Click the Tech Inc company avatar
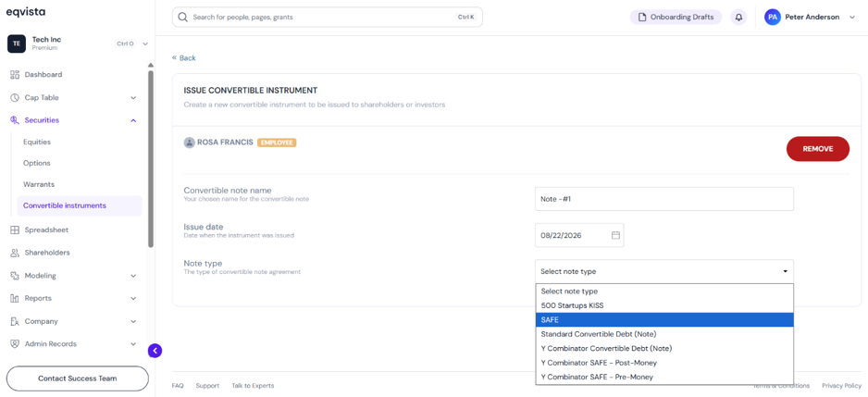This screenshot has width=868, height=397. pos(16,43)
